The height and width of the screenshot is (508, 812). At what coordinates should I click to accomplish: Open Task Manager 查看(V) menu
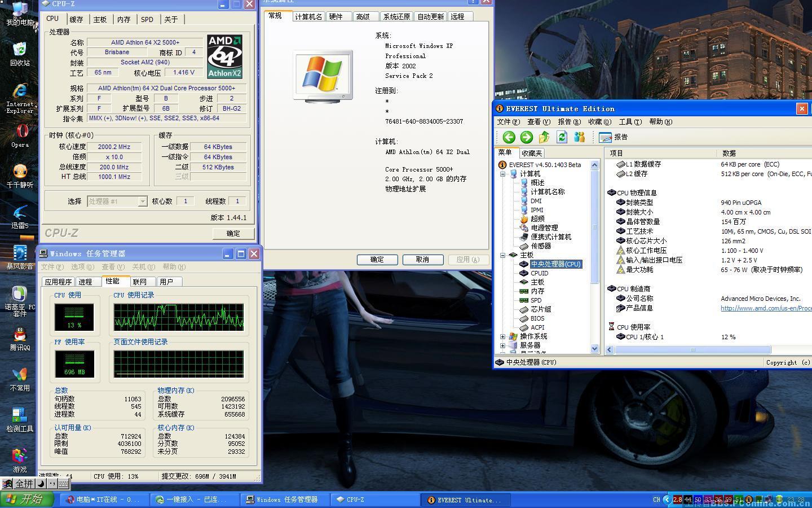[x=113, y=267]
